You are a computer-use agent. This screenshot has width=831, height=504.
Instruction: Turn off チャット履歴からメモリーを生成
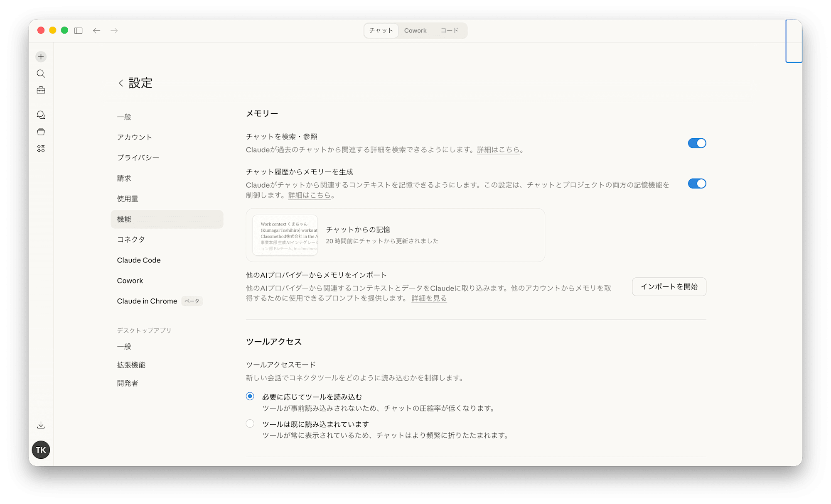pos(696,183)
